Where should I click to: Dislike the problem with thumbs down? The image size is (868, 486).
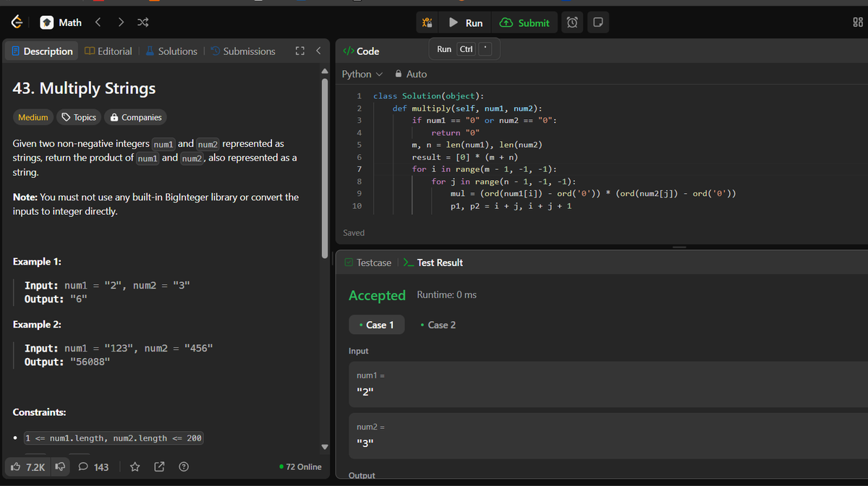(x=61, y=467)
